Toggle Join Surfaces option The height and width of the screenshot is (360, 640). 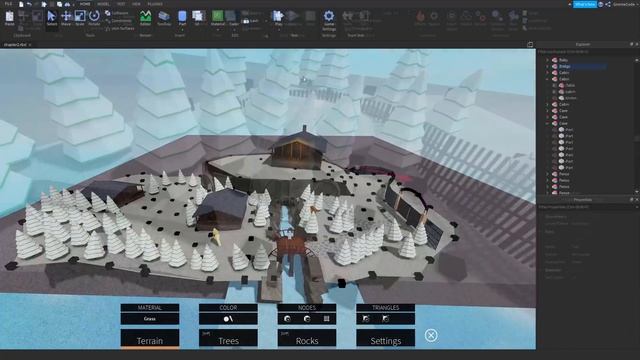[x=120, y=29]
